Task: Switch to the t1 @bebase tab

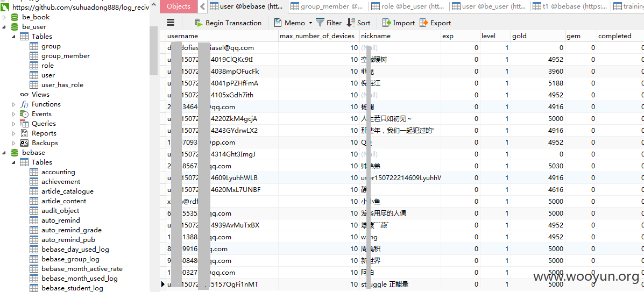Action: (x=571, y=6)
